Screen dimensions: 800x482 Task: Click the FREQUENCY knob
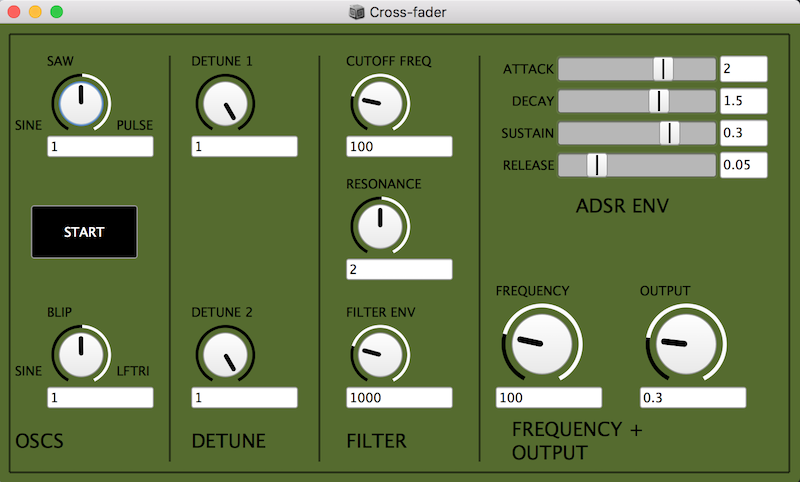(542, 343)
